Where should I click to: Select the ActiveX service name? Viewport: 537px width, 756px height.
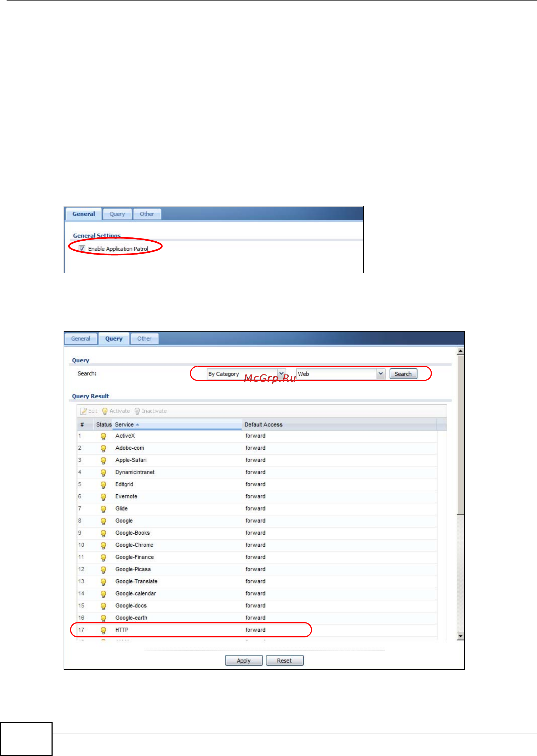pyautogui.click(x=125, y=436)
